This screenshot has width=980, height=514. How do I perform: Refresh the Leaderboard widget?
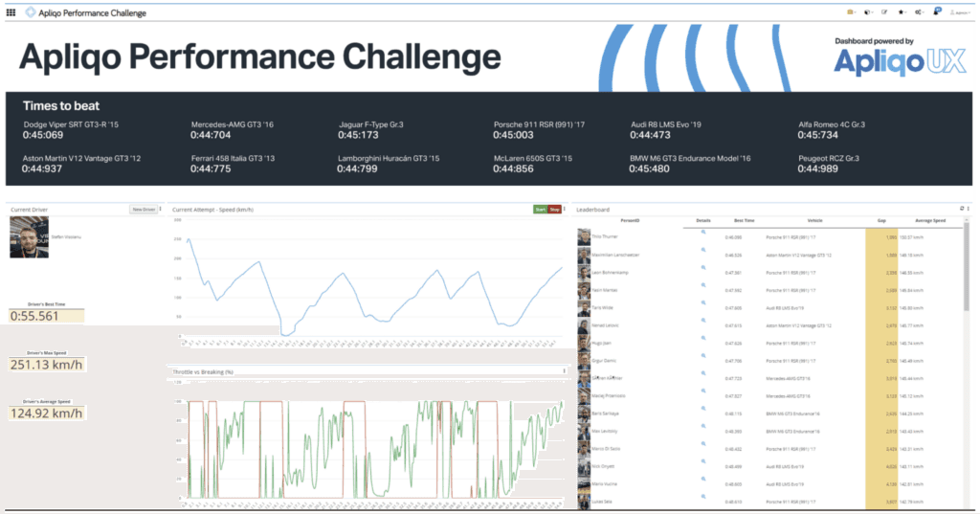962,209
